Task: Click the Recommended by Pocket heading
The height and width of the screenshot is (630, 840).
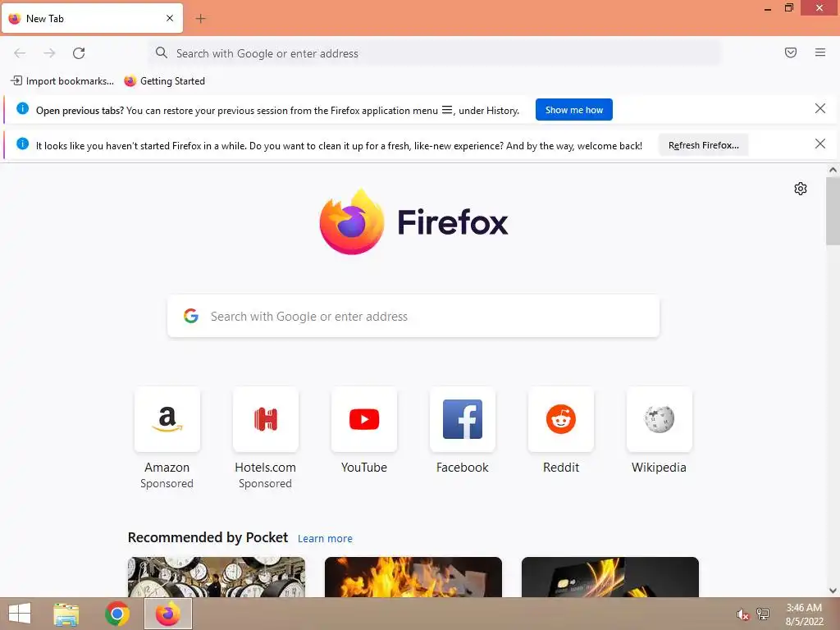Action: click(x=208, y=537)
